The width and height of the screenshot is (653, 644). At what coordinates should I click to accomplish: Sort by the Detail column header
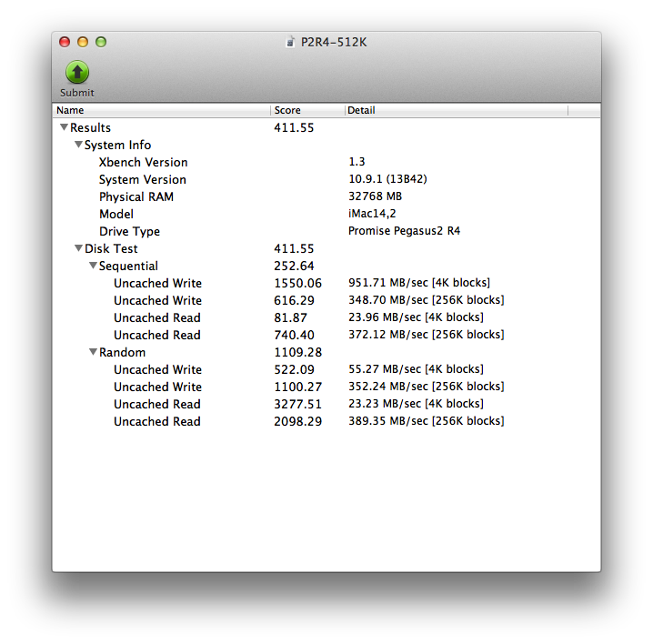coord(456,110)
